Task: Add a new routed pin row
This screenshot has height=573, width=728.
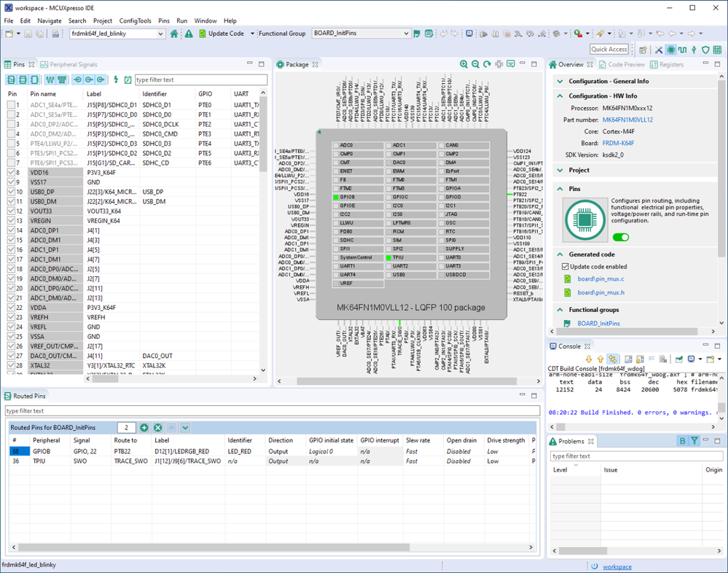Action: pos(144,428)
